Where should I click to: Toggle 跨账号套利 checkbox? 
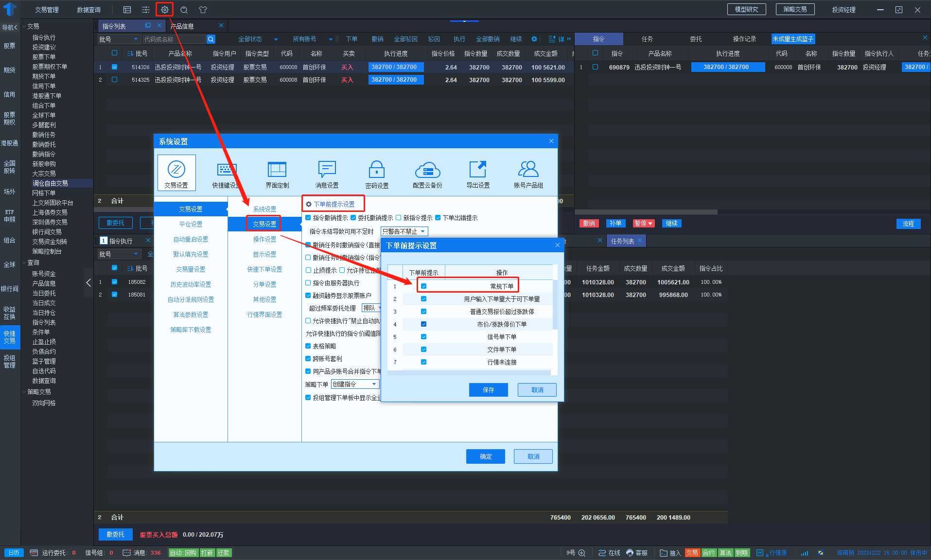coord(308,359)
